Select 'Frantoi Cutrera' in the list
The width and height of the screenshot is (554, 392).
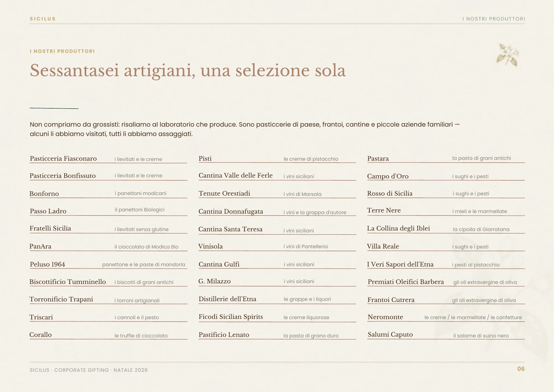pyautogui.click(x=391, y=300)
